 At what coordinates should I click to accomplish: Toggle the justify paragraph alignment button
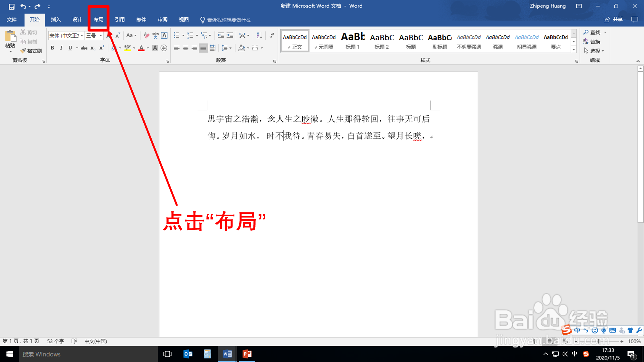coord(203,48)
